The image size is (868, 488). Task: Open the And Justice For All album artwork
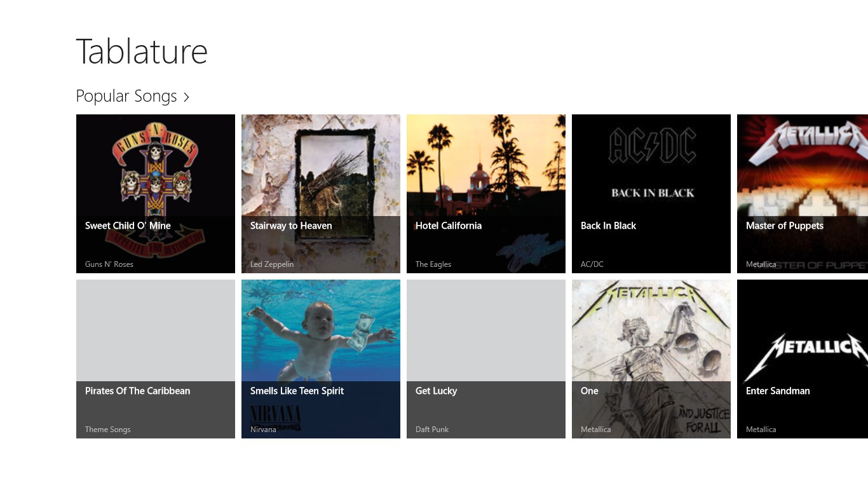(651, 330)
